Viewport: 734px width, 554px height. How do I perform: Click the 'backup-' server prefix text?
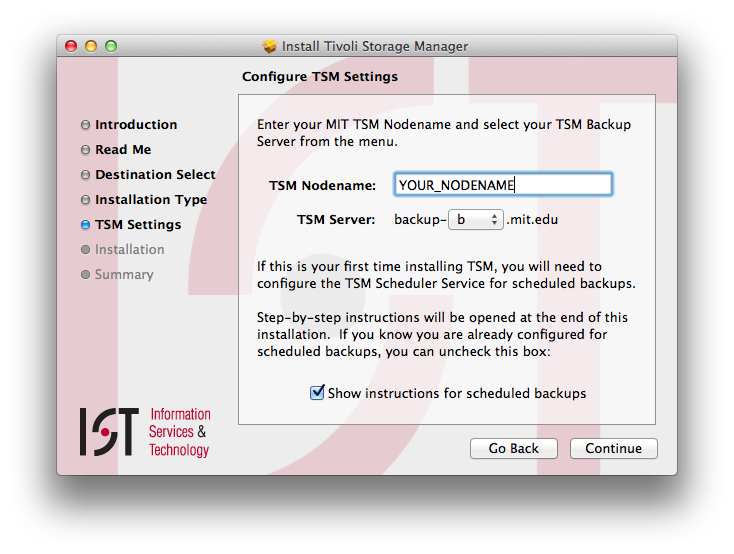pos(420,220)
